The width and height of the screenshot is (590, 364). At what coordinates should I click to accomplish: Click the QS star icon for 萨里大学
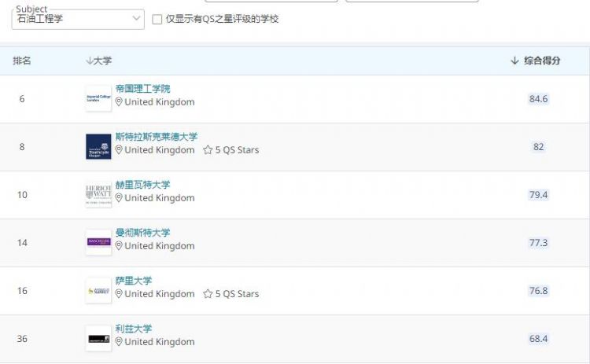(x=208, y=294)
